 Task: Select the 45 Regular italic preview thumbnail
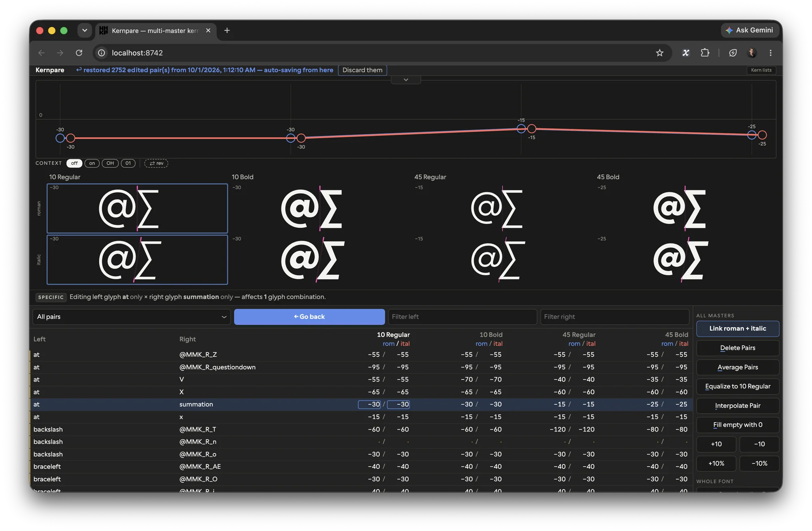pyautogui.click(x=502, y=260)
